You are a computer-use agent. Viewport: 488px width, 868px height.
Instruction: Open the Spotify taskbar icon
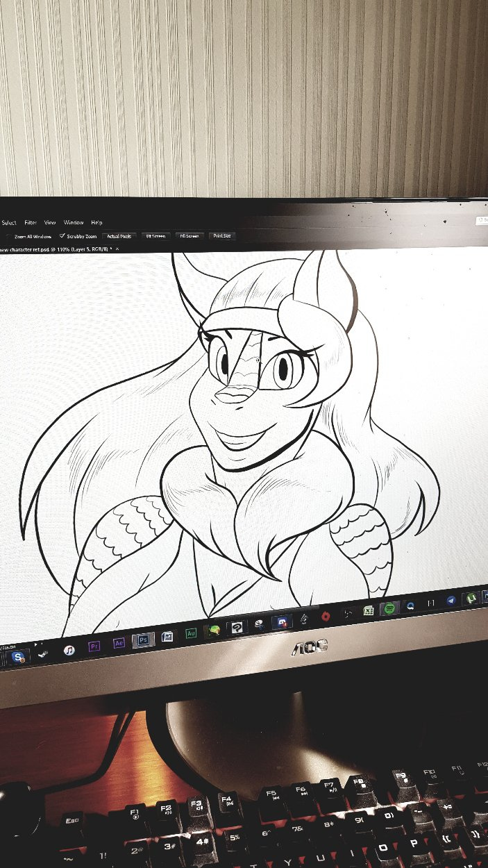[x=389, y=608]
